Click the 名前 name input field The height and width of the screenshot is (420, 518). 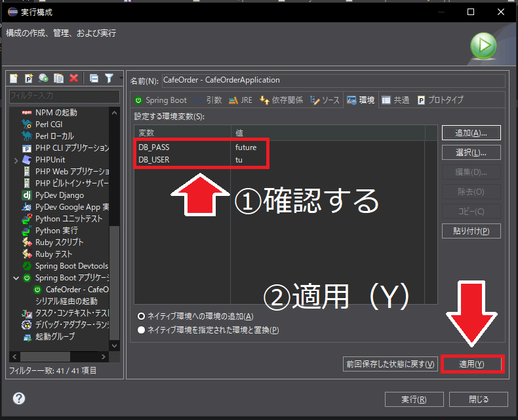tap(332, 81)
